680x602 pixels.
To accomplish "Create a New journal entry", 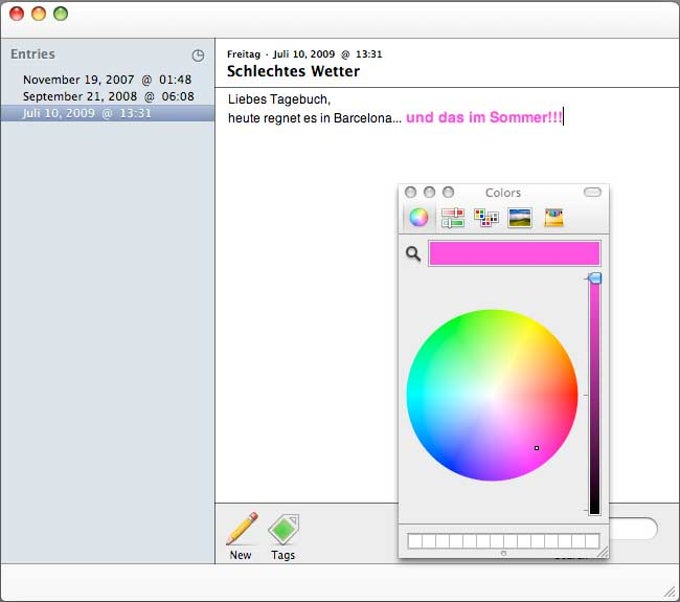I will pyautogui.click(x=241, y=536).
